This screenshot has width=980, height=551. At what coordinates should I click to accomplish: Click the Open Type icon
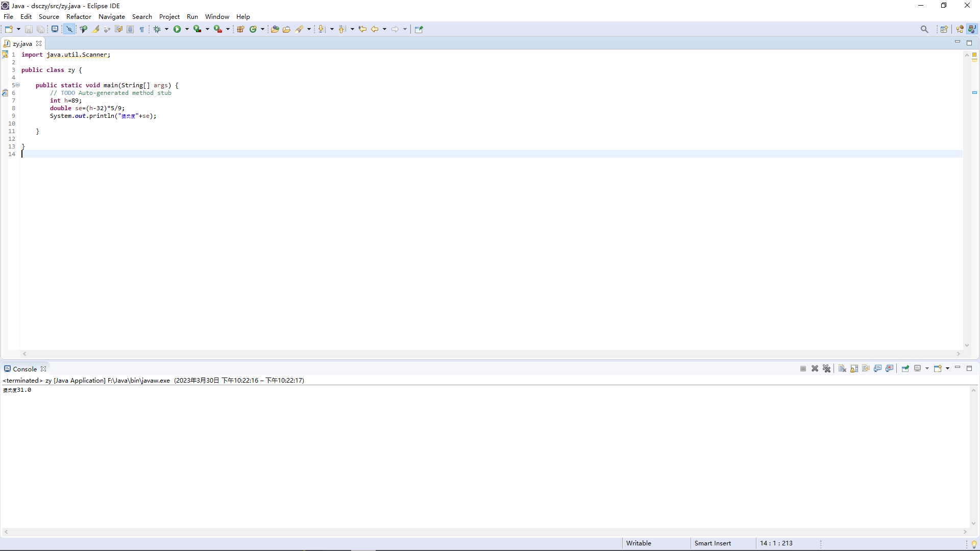(275, 30)
